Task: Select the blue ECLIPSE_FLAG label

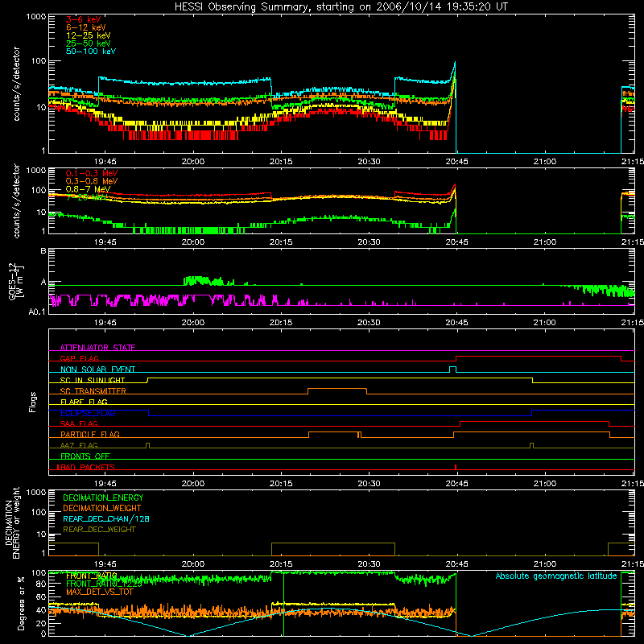Action: [x=88, y=413]
